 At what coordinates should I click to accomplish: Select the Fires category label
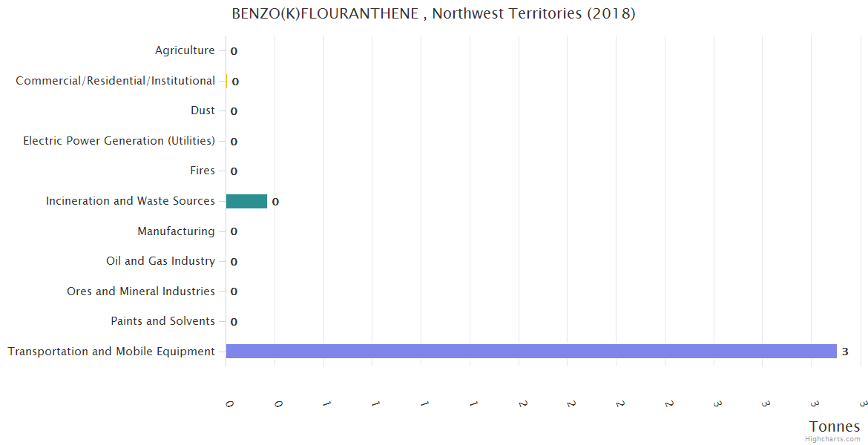(203, 171)
